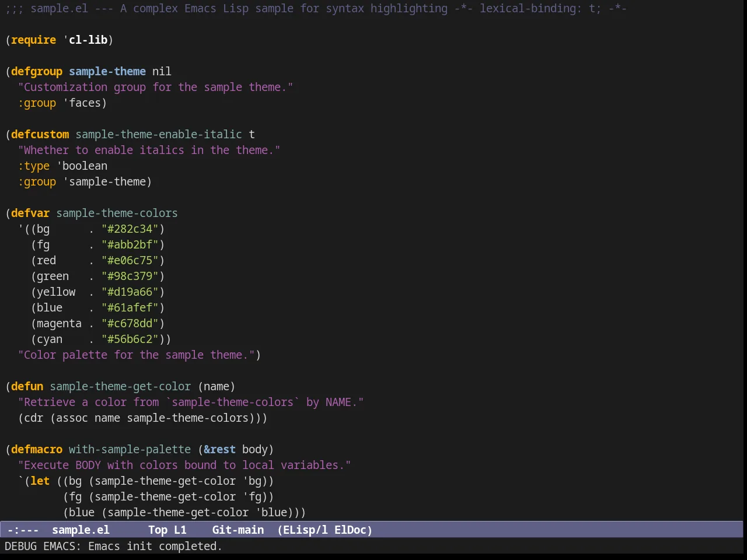The width and height of the screenshot is (747, 560).
Task: Click 'assoc' in the function body
Action: tap(72, 418)
